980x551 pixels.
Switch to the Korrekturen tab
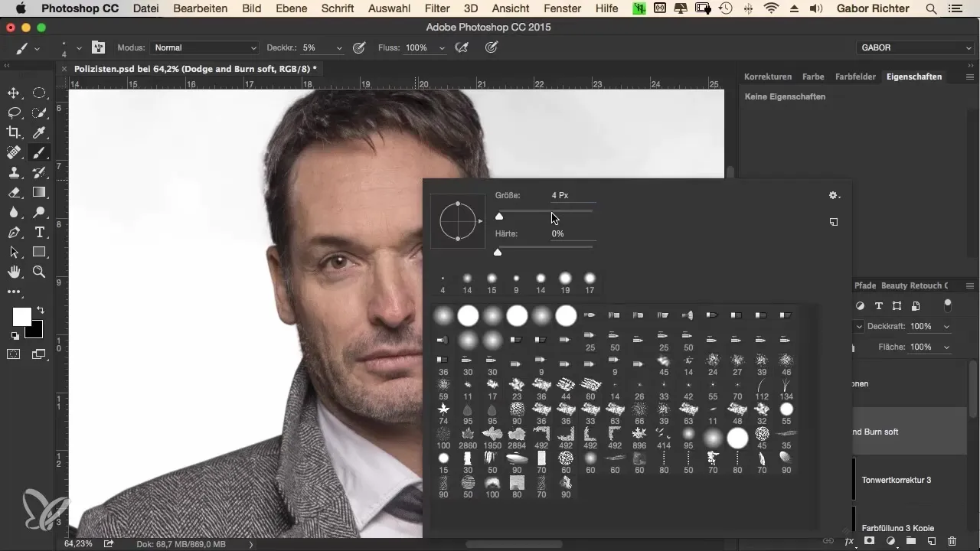point(768,77)
